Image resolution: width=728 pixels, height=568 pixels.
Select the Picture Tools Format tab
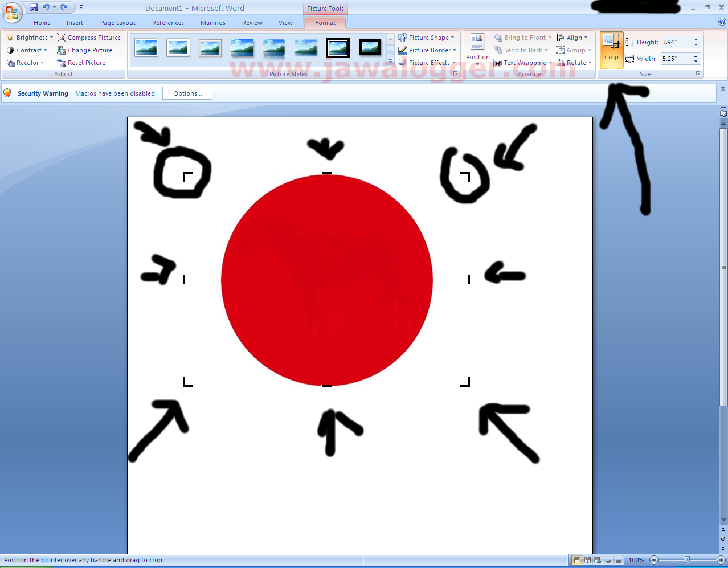tap(325, 23)
